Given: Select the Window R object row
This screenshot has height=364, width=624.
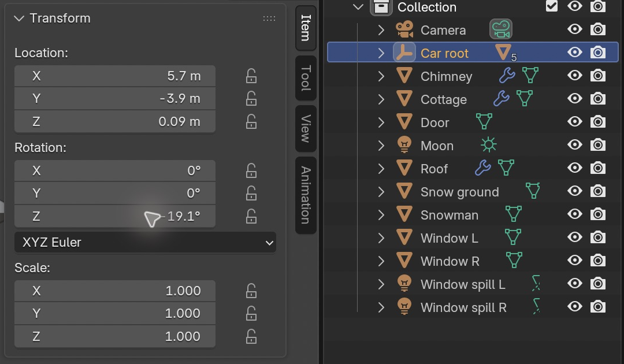Looking at the screenshot, I should [473, 261].
